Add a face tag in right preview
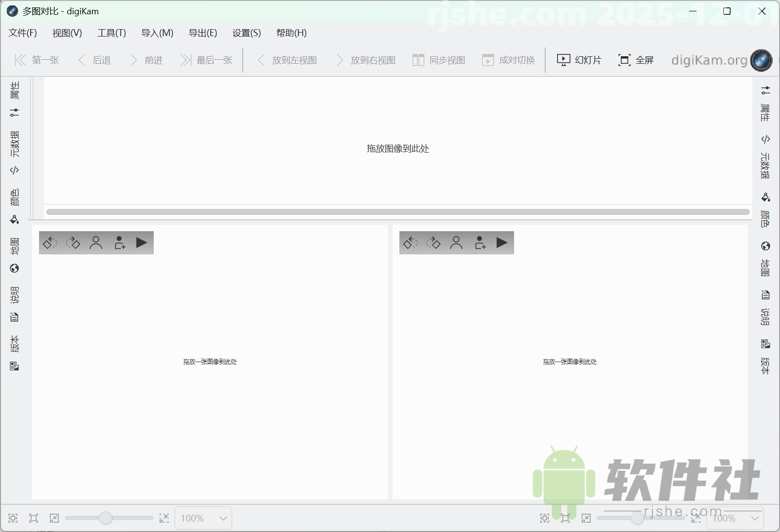This screenshot has width=780, height=532. point(480,243)
